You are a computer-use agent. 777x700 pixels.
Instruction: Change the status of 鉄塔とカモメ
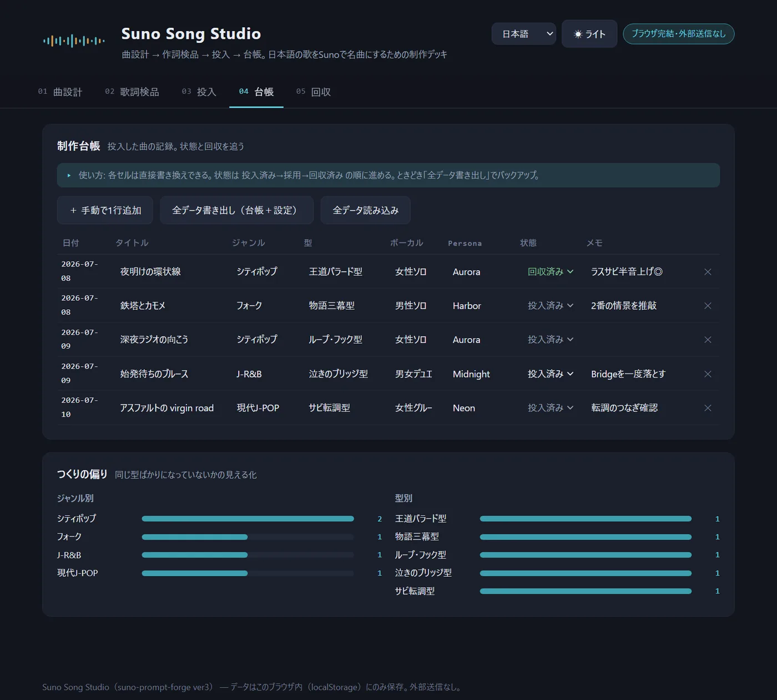pos(550,305)
